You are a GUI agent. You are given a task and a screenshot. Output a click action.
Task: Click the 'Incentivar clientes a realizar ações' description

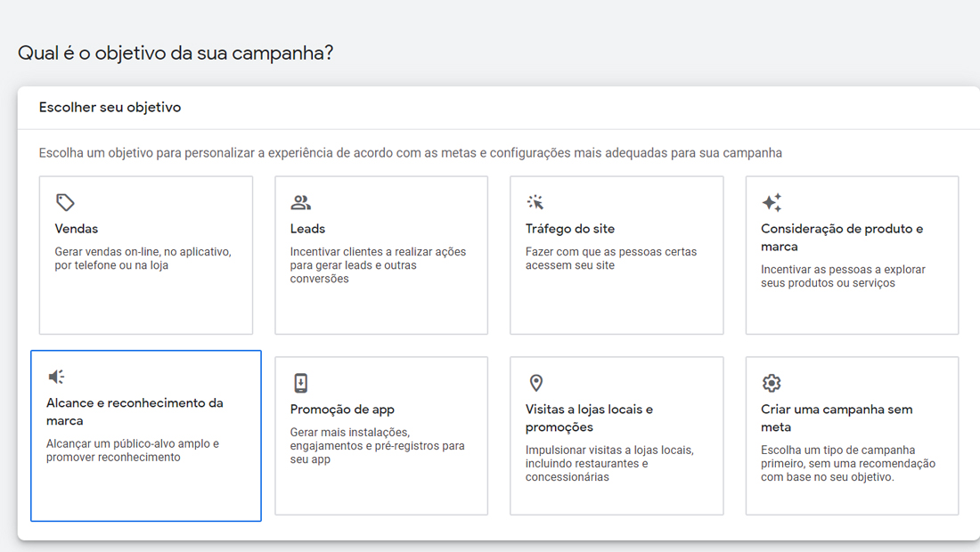[378, 265]
